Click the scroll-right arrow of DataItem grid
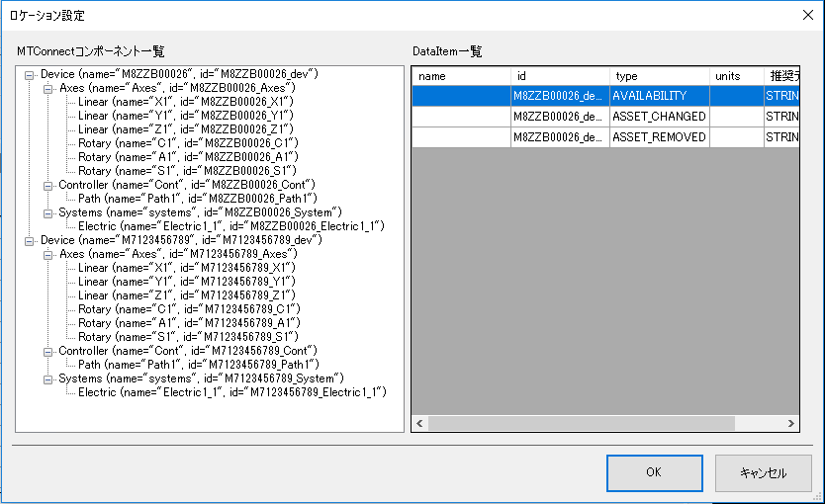The height and width of the screenshot is (504, 825). coord(790,424)
